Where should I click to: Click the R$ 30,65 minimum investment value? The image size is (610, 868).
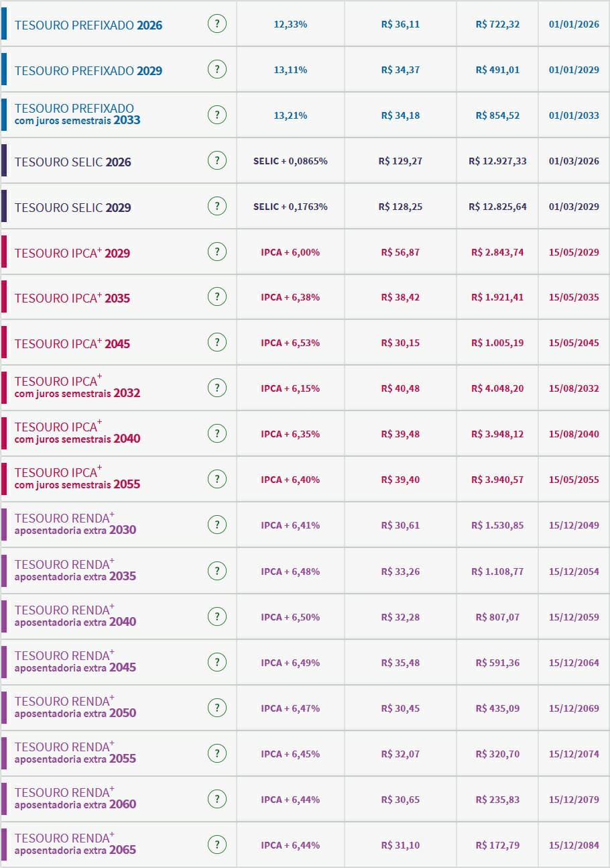400,800
